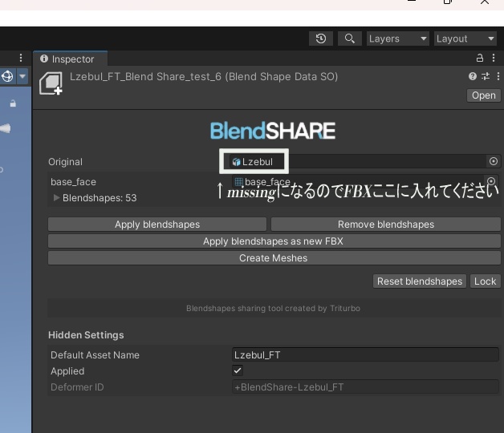
Task: Open the Layout dropdown
Action: tap(465, 38)
